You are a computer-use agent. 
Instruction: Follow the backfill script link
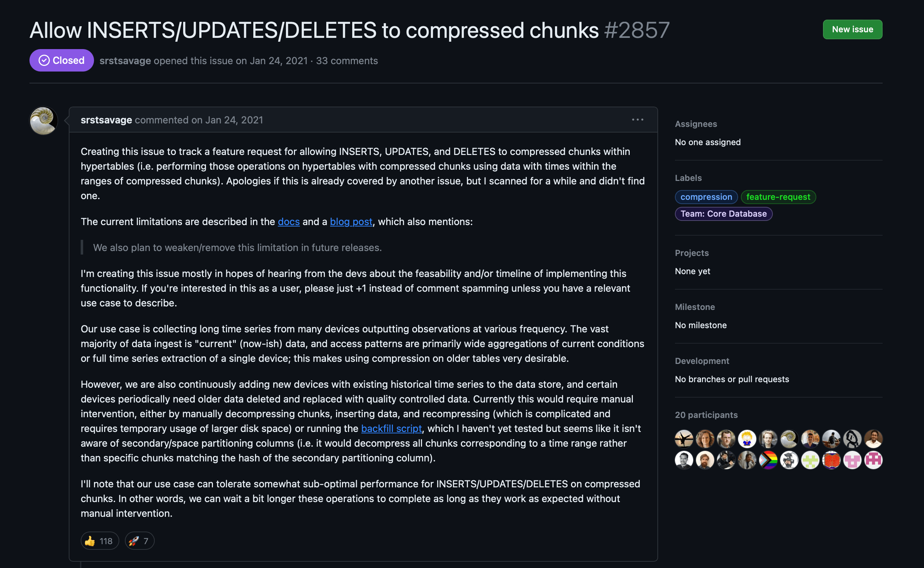pyautogui.click(x=391, y=428)
